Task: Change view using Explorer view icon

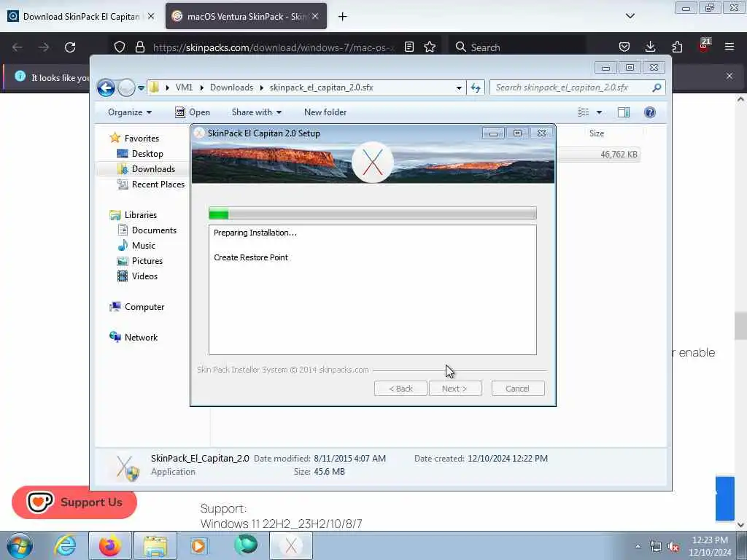Action: coord(584,112)
